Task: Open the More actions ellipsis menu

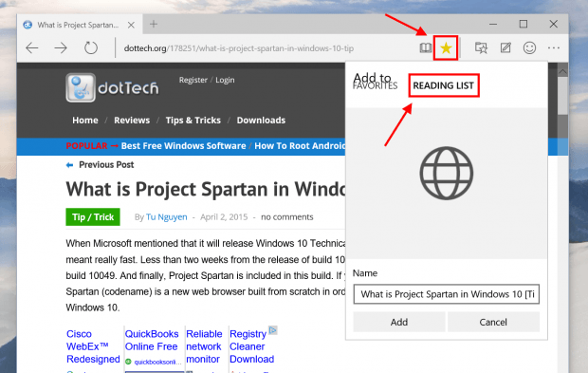Action: pos(554,48)
